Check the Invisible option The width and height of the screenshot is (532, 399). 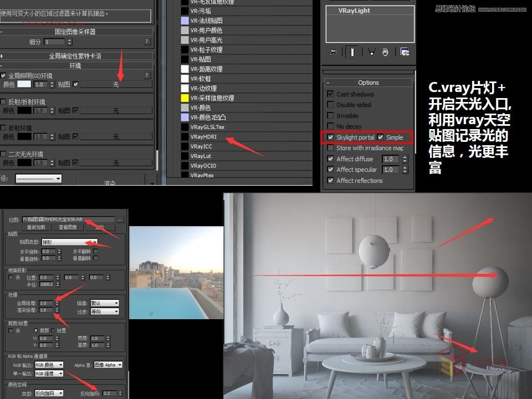pos(331,116)
